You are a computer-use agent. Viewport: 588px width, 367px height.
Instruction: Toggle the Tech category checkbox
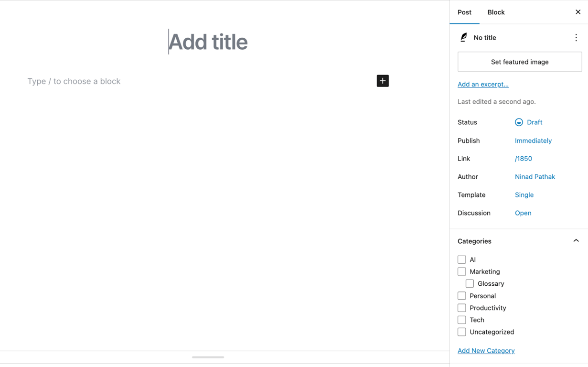[461, 320]
